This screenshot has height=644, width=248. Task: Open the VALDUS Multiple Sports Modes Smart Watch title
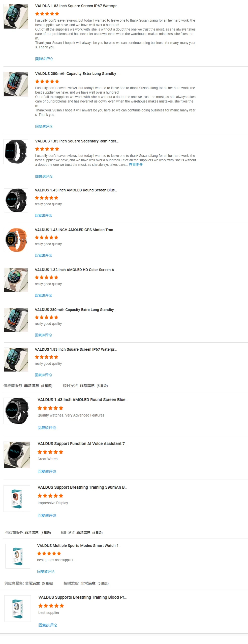[79, 545]
